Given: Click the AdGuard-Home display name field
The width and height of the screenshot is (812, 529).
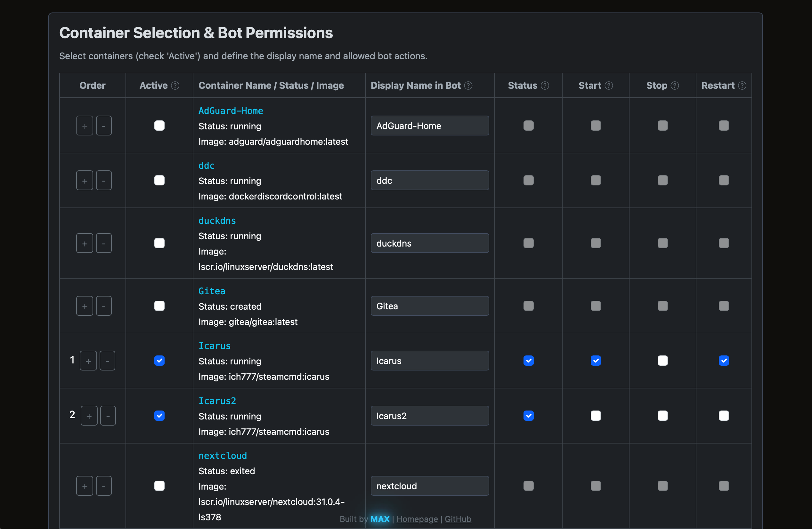Looking at the screenshot, I should (x=430, y=126).
